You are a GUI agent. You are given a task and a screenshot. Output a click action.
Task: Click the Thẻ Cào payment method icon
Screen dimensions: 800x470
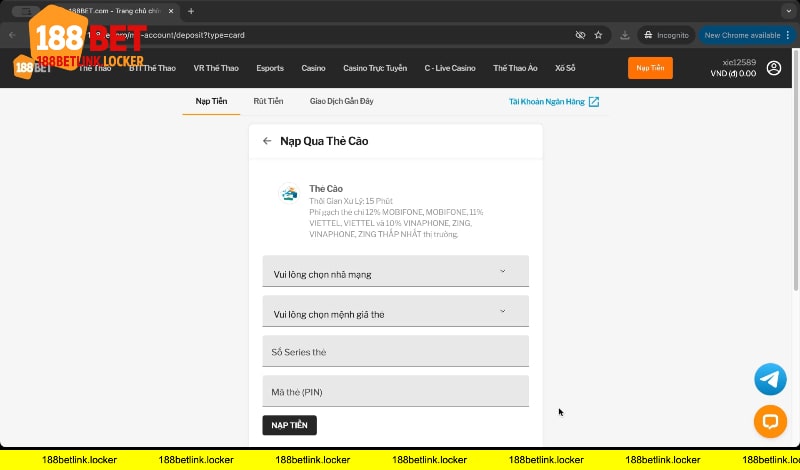(x=289, y=194)
